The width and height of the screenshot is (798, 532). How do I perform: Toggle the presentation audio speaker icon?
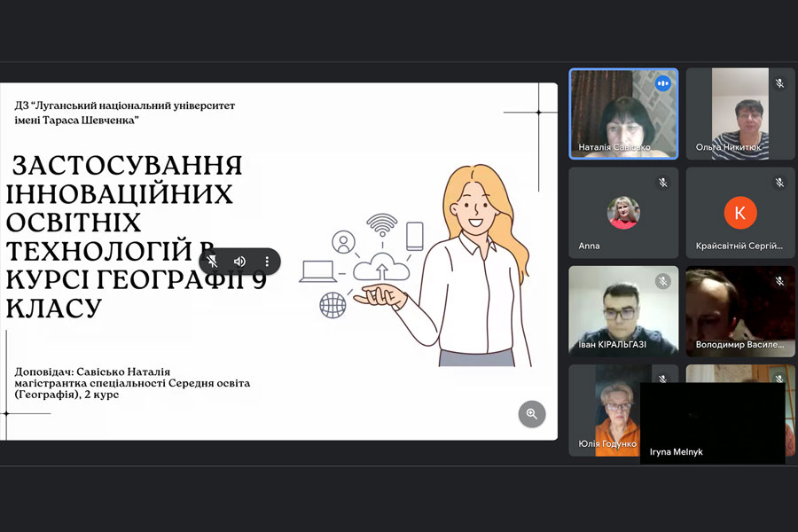pyautogui.click(x=239, y=262)
